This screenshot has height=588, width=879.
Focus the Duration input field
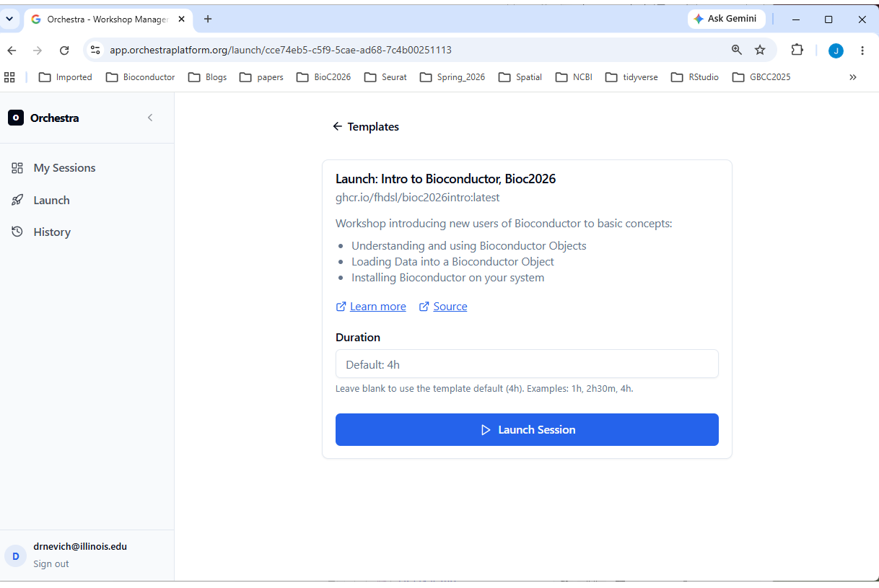[527, 364]
